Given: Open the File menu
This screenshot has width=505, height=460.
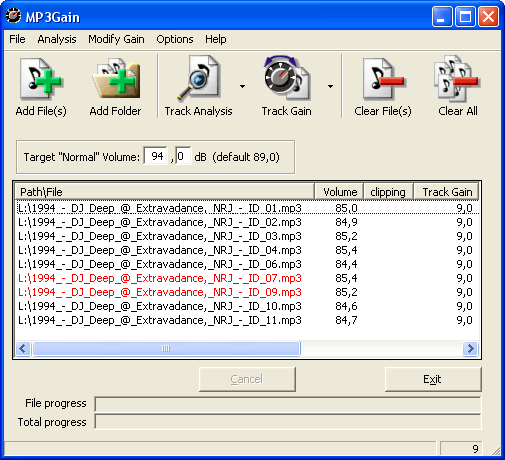Looking at the screenshot, I should (x=17, y=39).
